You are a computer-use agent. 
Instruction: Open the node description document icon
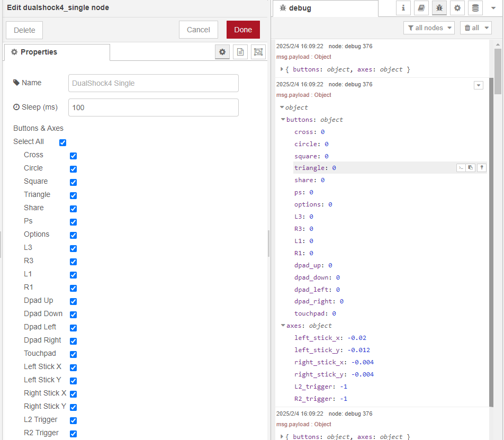(x=240, y=52)
